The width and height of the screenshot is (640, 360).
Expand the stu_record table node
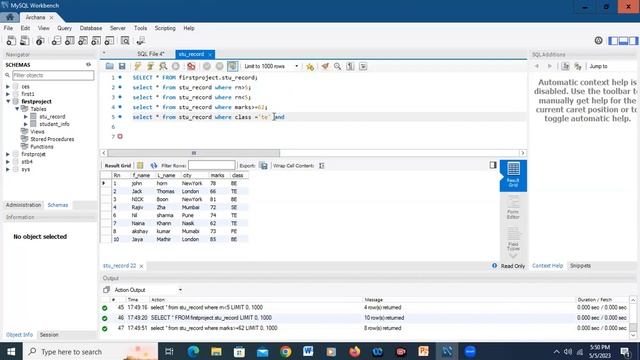pyautogui.click(x=26, y=117)
